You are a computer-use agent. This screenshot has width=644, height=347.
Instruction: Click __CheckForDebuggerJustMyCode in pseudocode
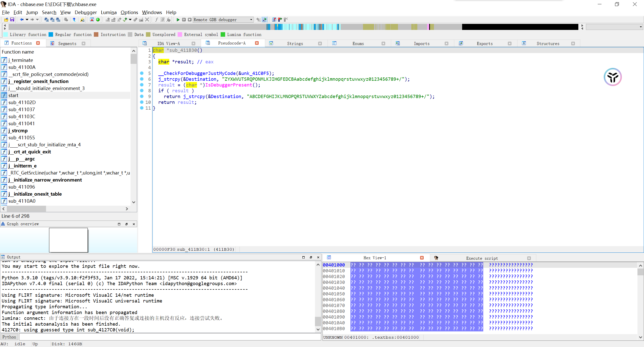pos(197,73)
